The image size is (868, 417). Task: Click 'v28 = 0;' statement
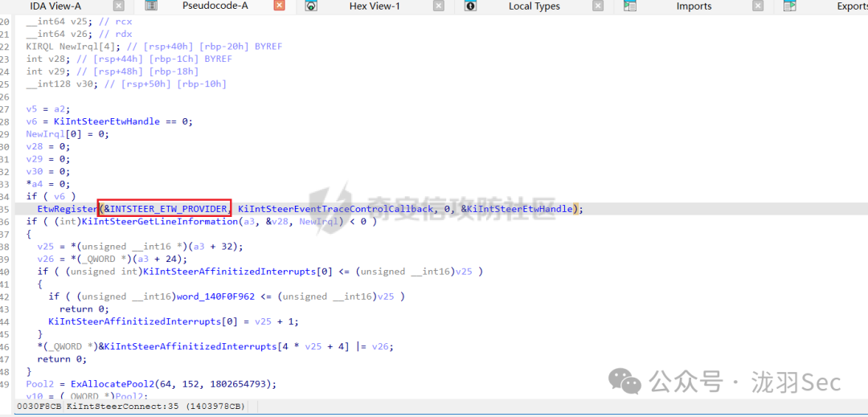pyautogui.click(x=48, y=146)
